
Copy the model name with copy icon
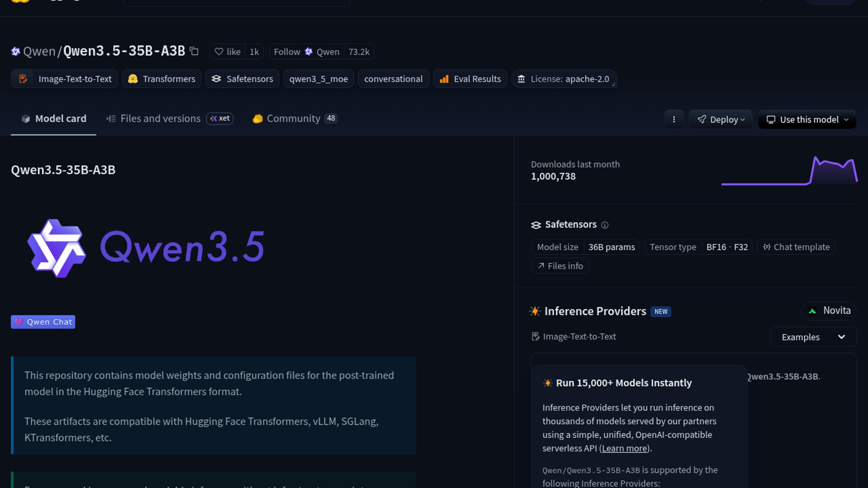tap(194, 51)
